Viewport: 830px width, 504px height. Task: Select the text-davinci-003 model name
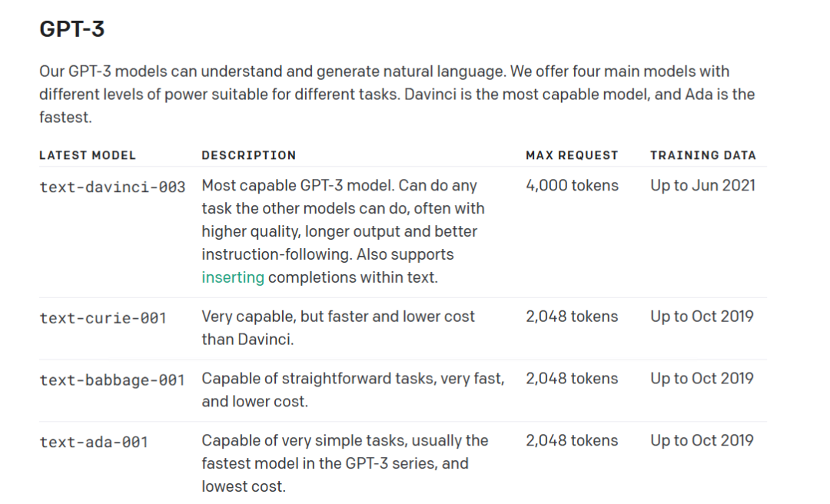pyautogui.click(x=112, y=187)
